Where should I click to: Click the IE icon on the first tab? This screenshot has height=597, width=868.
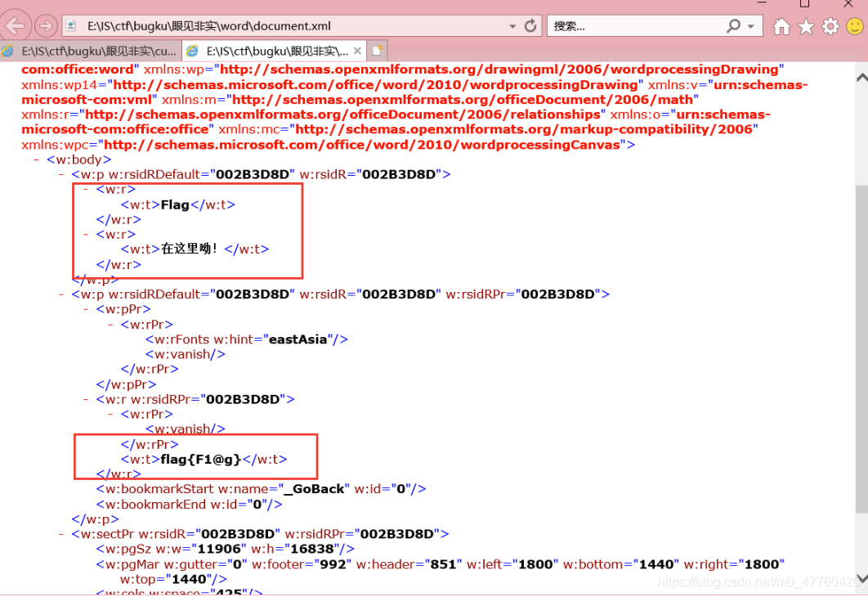pyautogui.click(x=7, y=51)
